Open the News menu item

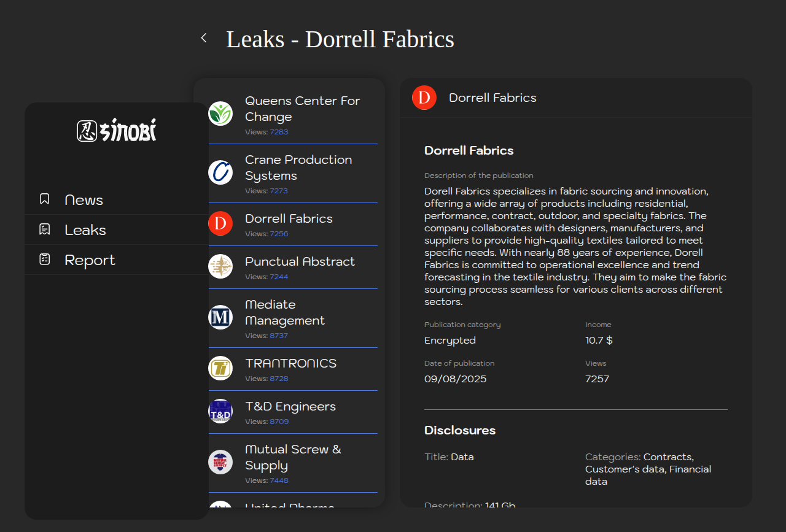84,200
